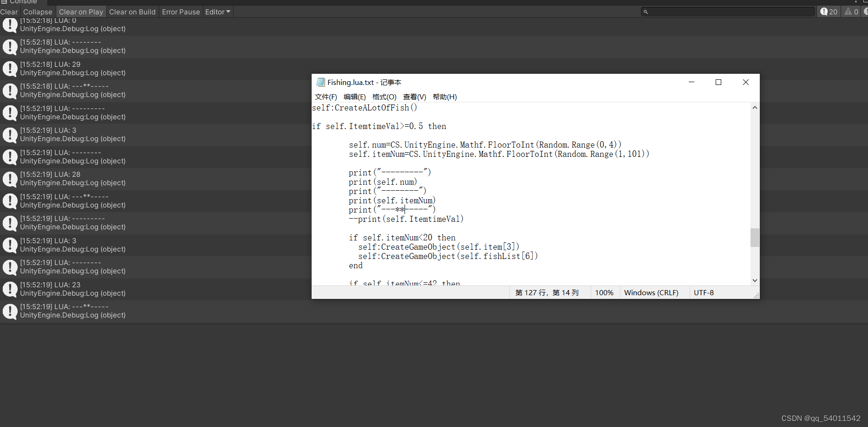Click info icon of 'LUA: 28' log entry
Image resolution: width=868 pixels, height=427 pixels.
10,179
